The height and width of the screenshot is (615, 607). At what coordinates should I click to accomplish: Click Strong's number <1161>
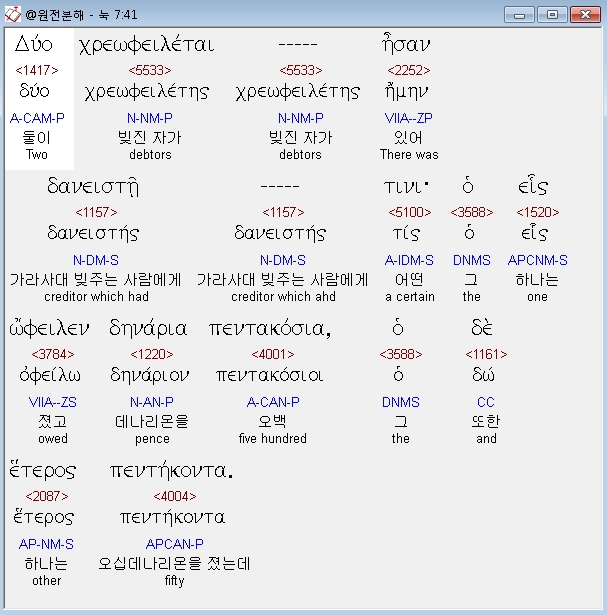[x=486, y=354]
